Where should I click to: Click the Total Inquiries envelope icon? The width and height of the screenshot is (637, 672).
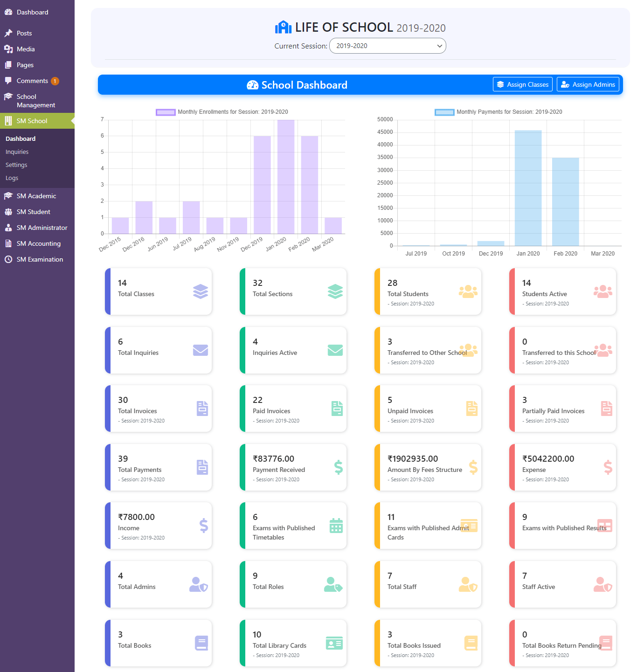pyautogui.click(x=201, y=350)
